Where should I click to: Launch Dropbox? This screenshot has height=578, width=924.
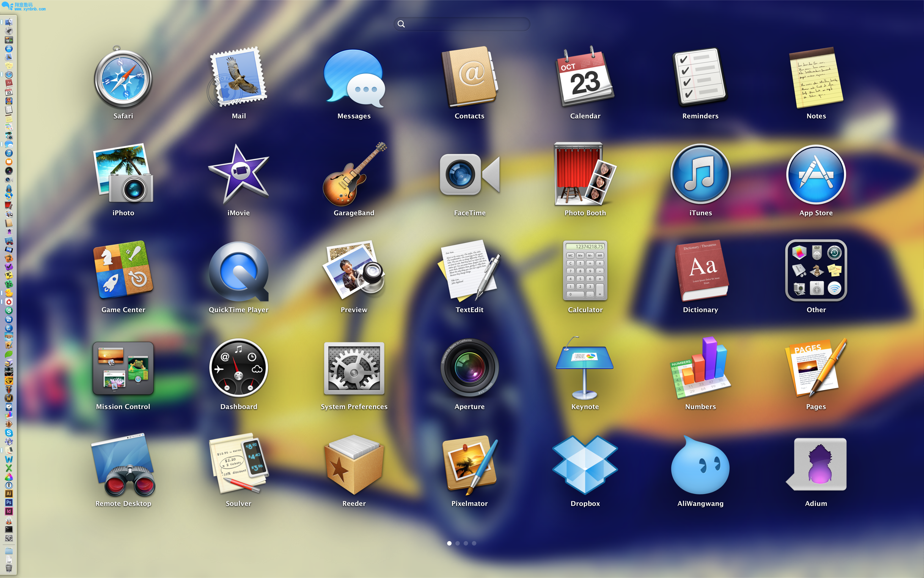(x=585, y=465)
